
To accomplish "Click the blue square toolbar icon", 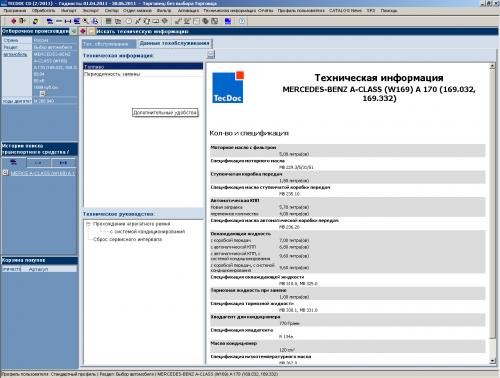I will [228, 21].
